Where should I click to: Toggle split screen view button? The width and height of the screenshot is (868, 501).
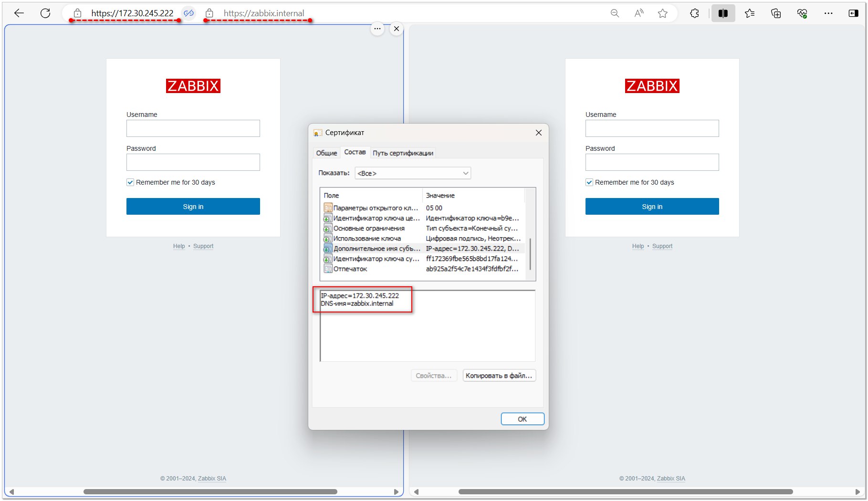coord(723,13)
